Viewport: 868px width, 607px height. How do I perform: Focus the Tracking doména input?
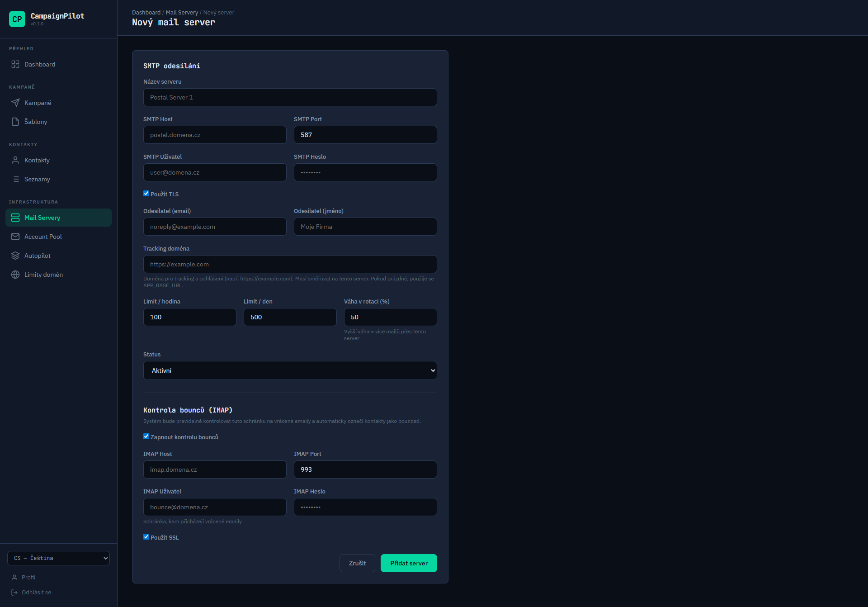[x=290, y=264]
